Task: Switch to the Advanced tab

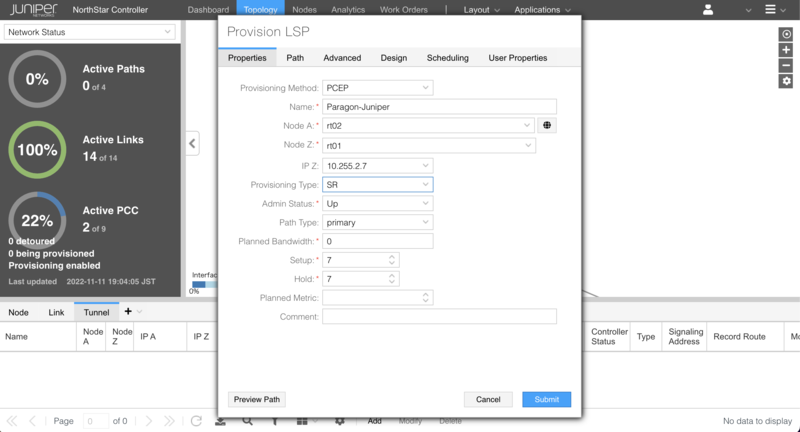Action: 342,58
